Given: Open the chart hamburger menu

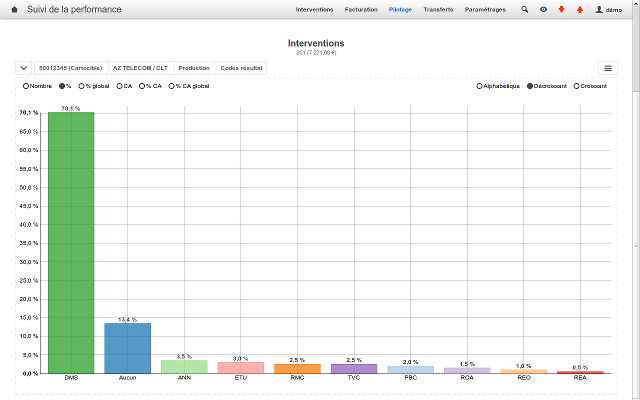Looking at the screenshot, I should tap(608, 68).
